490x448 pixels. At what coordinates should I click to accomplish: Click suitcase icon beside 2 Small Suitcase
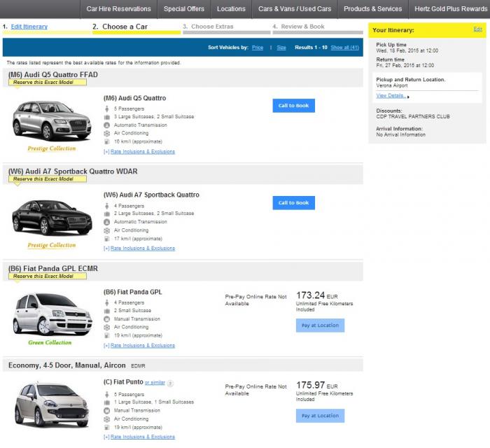pyautogui.click(x=107, y=311)
